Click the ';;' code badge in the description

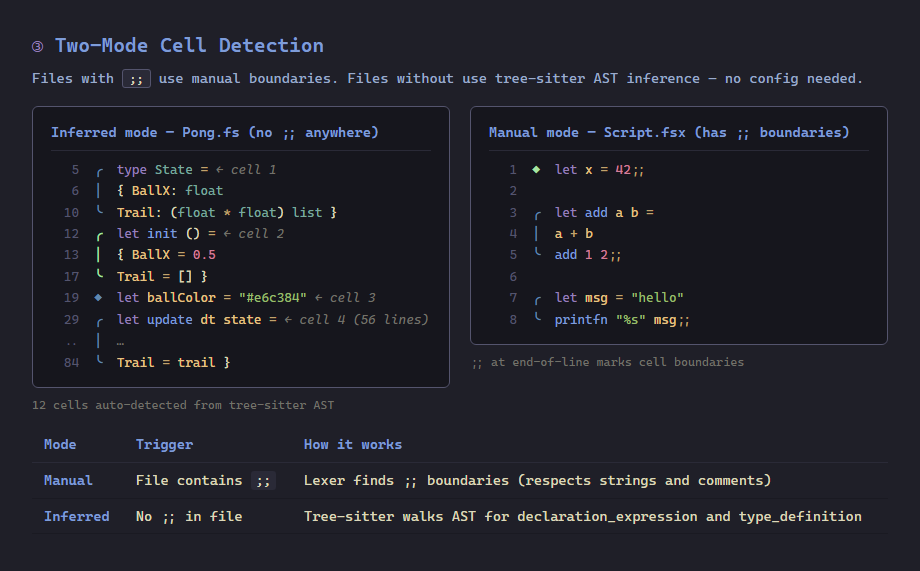(136, 79)
